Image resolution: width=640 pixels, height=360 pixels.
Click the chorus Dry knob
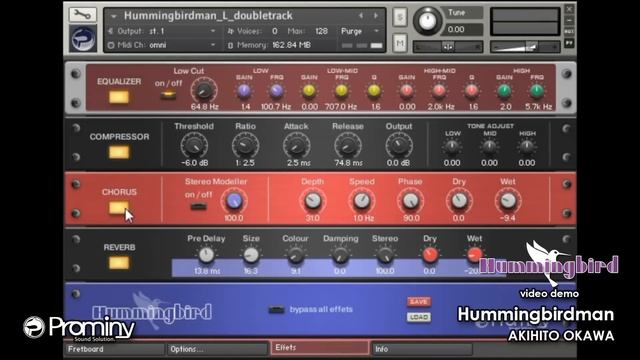coord(459,201)
